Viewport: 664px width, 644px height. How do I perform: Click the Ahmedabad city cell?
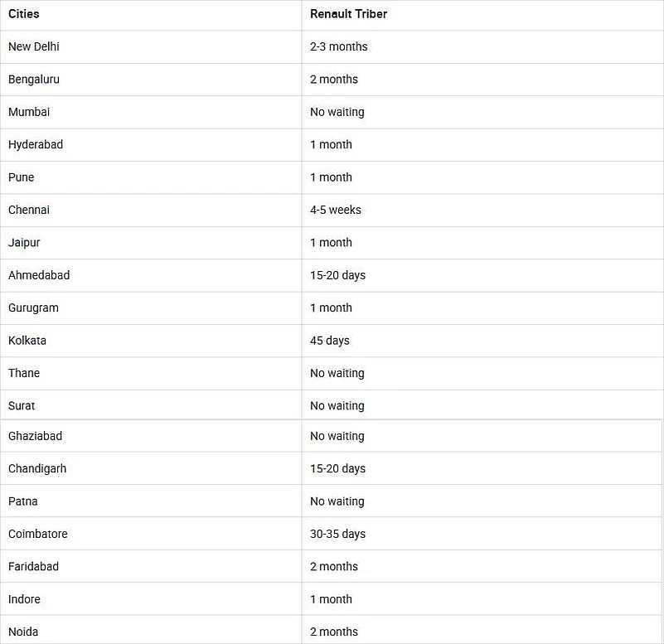(x=39, y=275)
